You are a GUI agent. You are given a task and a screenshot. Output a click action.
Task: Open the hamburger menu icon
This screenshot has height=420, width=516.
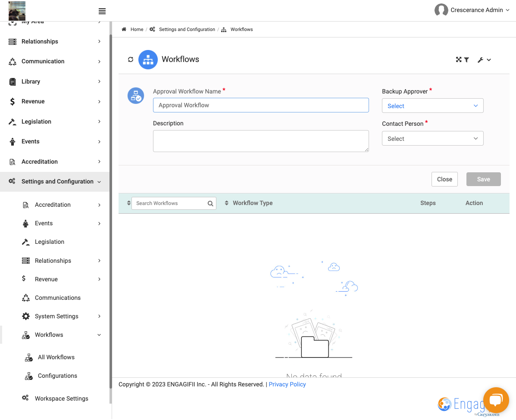[x=102, y=11]
